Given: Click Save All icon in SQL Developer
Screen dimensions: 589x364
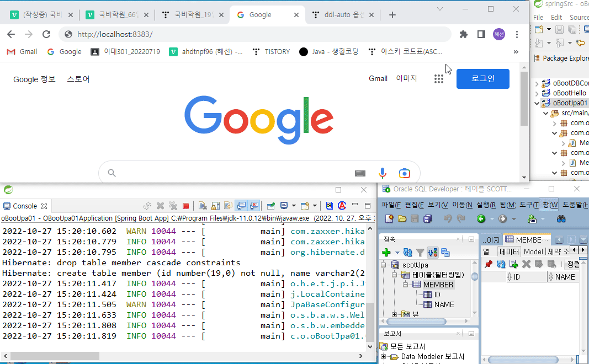Looking at the screenshot, I should 427,219.
